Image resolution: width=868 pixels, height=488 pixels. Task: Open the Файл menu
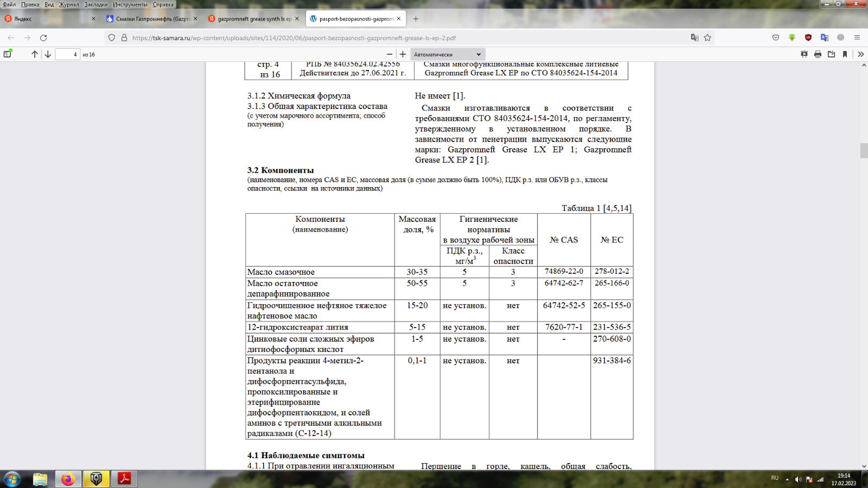pos(9,4)
